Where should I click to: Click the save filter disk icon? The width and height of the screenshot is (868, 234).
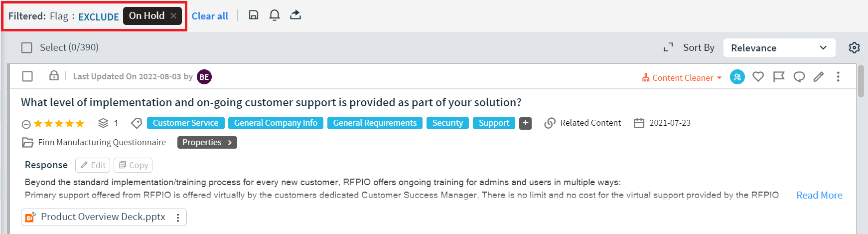254,15
